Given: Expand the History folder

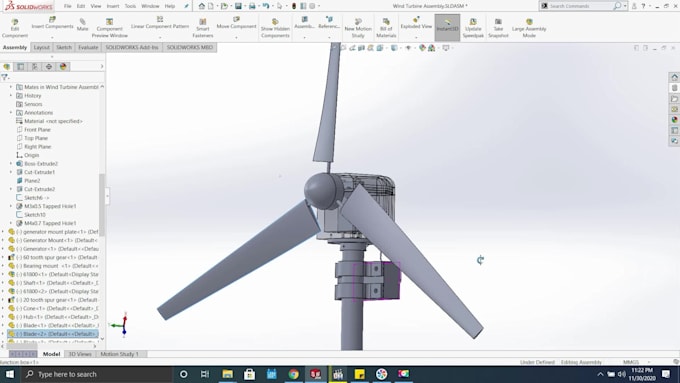Looking at the screenshot, I should click(x=11, y=95).
